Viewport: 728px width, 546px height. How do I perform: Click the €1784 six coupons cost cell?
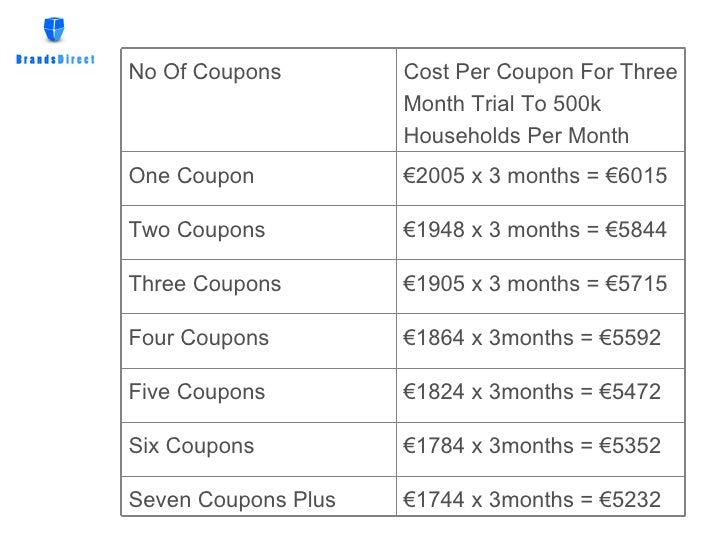click(x=540, y=449)
